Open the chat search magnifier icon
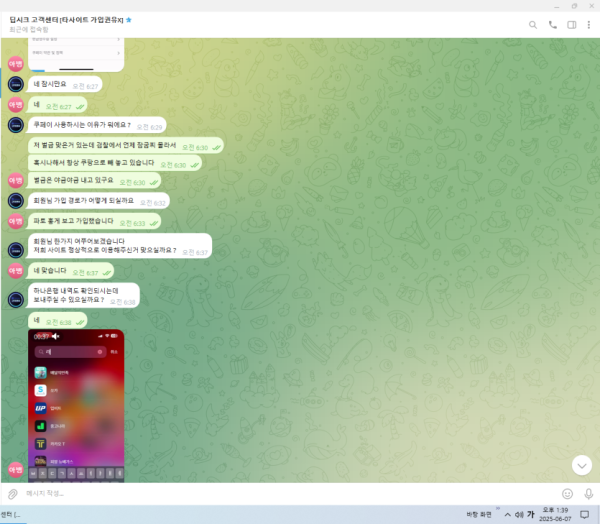600x524 pixels. click(533, 25)
